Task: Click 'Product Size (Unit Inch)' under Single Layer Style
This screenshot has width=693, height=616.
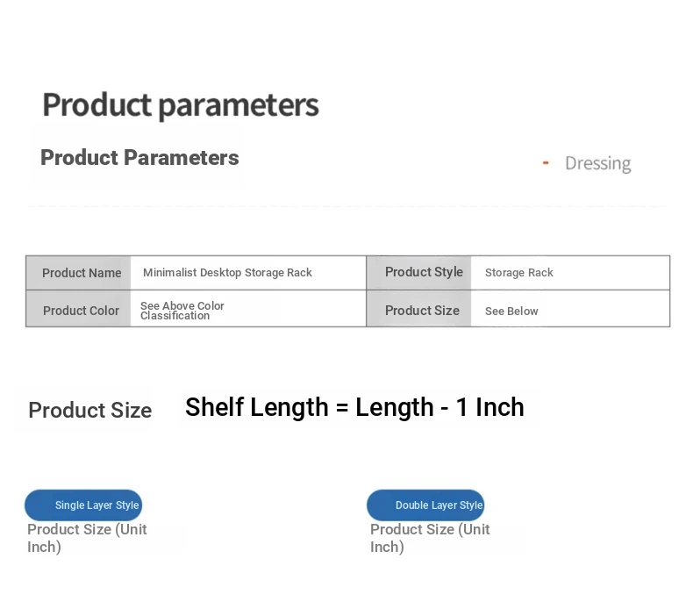Action: (x=87, y=538)
